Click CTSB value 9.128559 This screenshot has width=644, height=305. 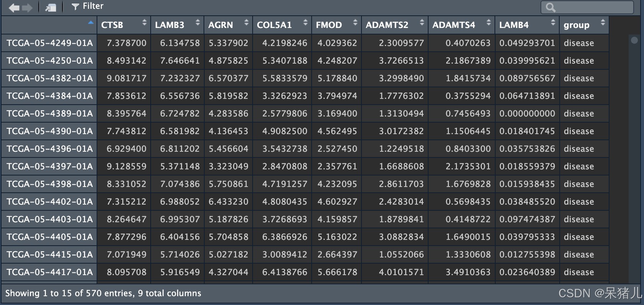[x=127, y=166]
